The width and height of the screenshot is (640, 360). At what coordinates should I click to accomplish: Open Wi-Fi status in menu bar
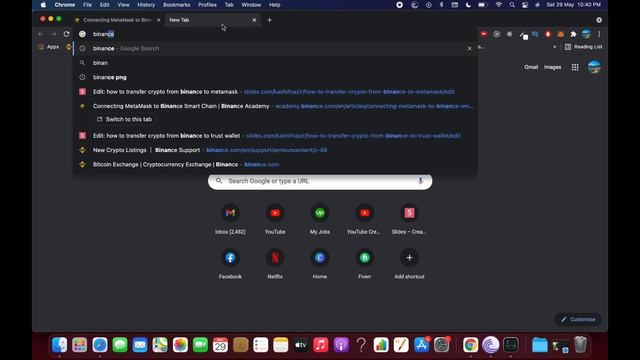click(x=498, y=4)
